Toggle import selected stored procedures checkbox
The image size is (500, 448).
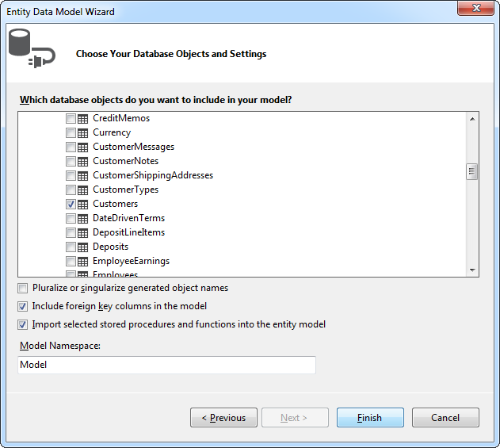pos(22,324)
